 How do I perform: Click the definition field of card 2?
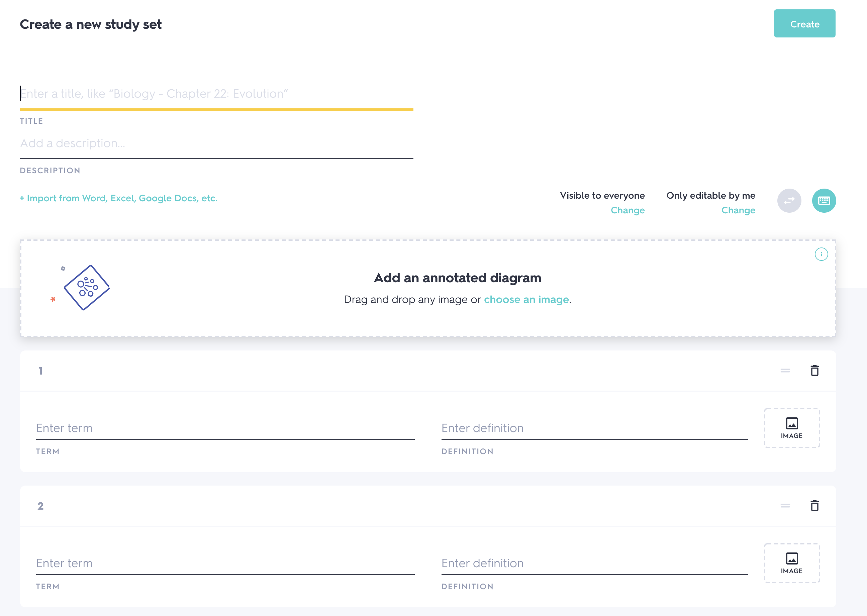point(594,563)
